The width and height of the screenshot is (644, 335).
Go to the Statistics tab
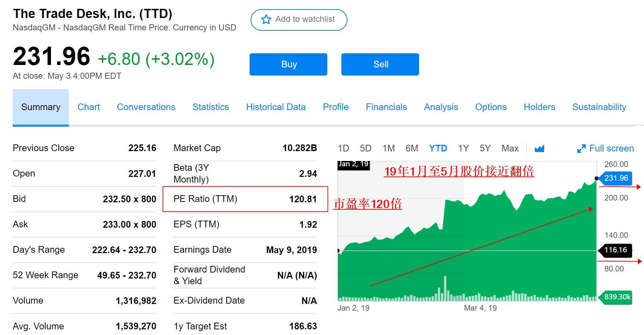[211, 107]
